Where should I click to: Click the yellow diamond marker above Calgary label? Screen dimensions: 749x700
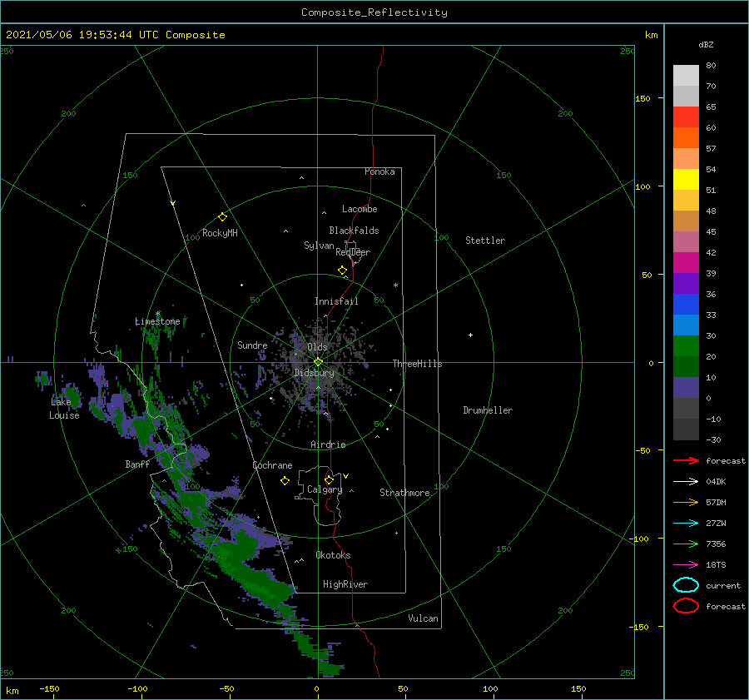329,479
